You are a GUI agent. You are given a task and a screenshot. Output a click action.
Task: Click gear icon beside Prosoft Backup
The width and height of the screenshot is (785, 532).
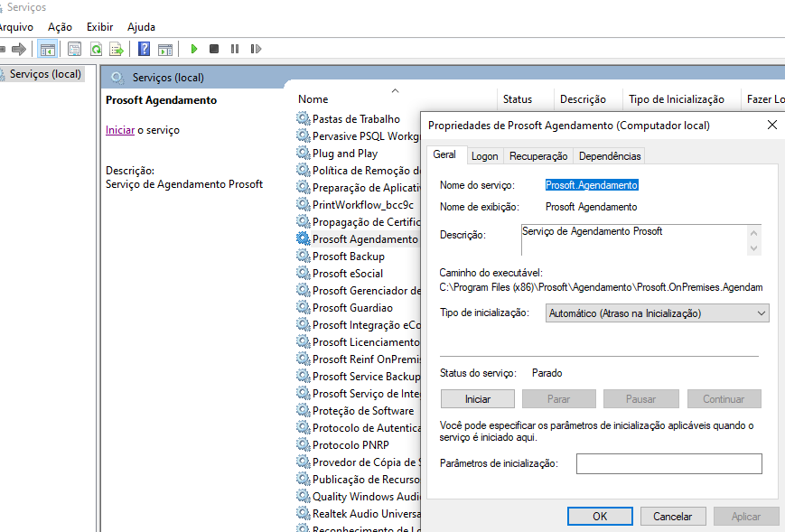pyautogui.click(x=303, y=256)
